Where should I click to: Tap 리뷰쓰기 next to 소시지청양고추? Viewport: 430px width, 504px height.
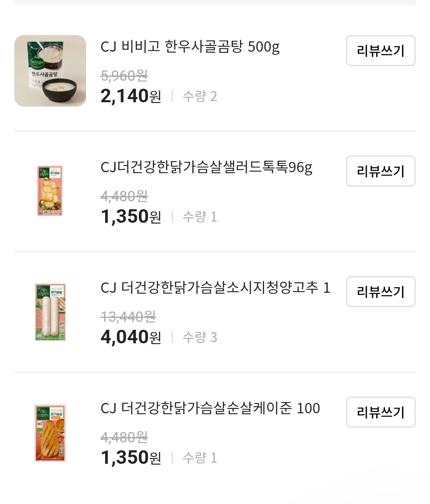click(x=380, y=292)
